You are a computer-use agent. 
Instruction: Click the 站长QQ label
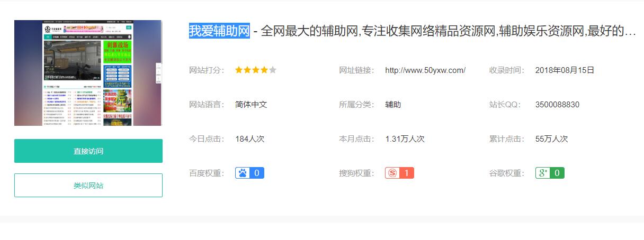point(506,105)
